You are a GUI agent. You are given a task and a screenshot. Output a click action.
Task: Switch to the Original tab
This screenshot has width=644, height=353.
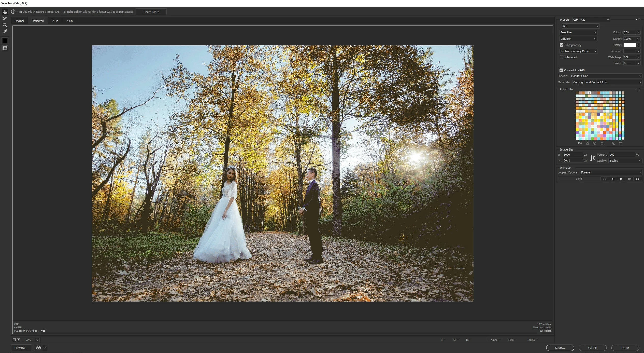pyautogui.click(x=19, y=21)
